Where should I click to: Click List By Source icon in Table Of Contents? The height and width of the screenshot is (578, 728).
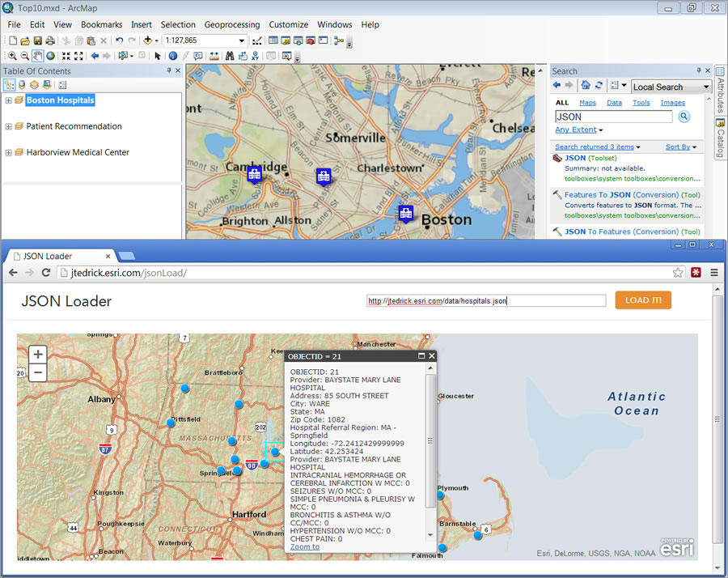(22, 85)
